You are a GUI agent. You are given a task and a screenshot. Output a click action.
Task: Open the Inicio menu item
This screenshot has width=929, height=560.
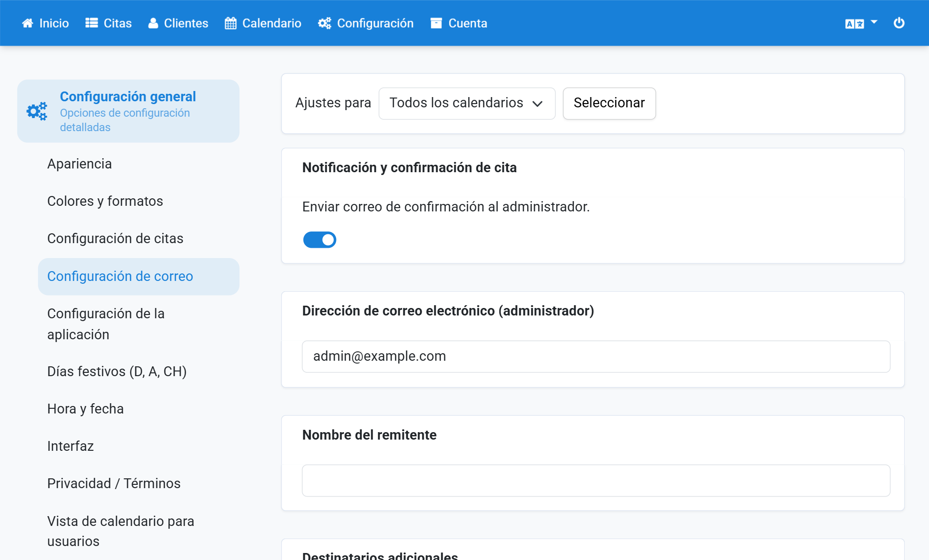tap(45, 23)
